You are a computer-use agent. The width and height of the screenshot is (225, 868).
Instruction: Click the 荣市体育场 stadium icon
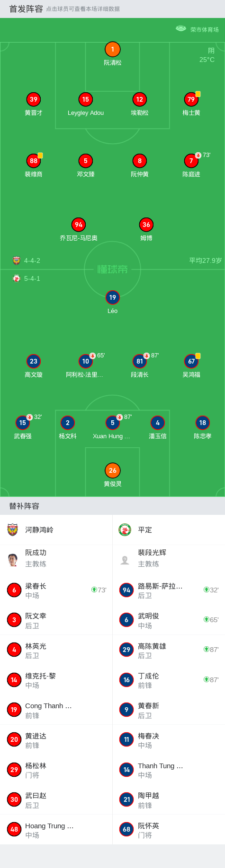point(181,29)
